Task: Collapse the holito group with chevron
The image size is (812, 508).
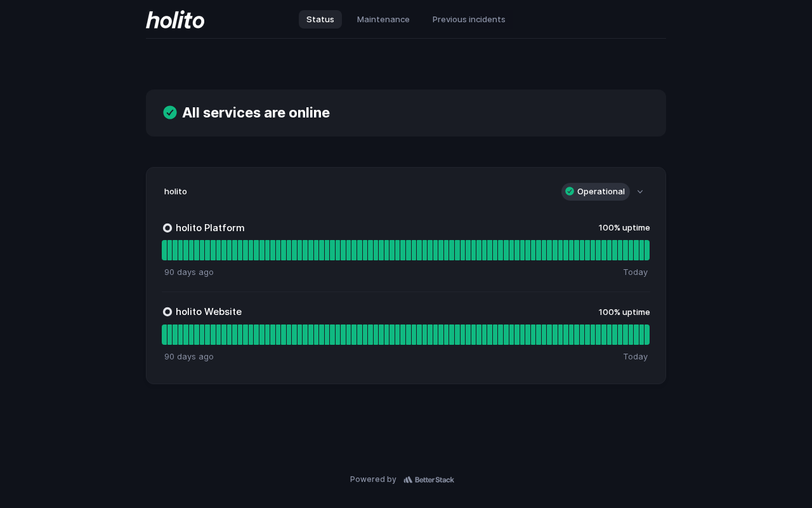Action: pos(640,192)
